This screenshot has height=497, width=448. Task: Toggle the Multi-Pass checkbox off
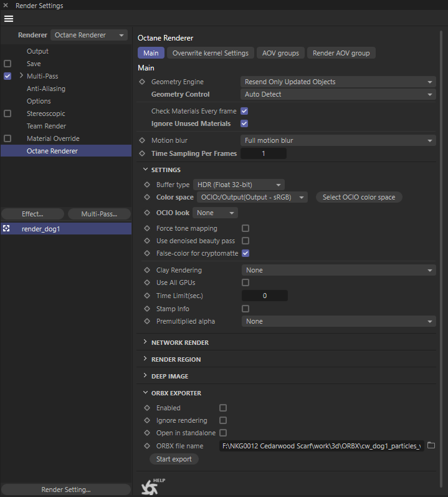(x=7, y=76)
